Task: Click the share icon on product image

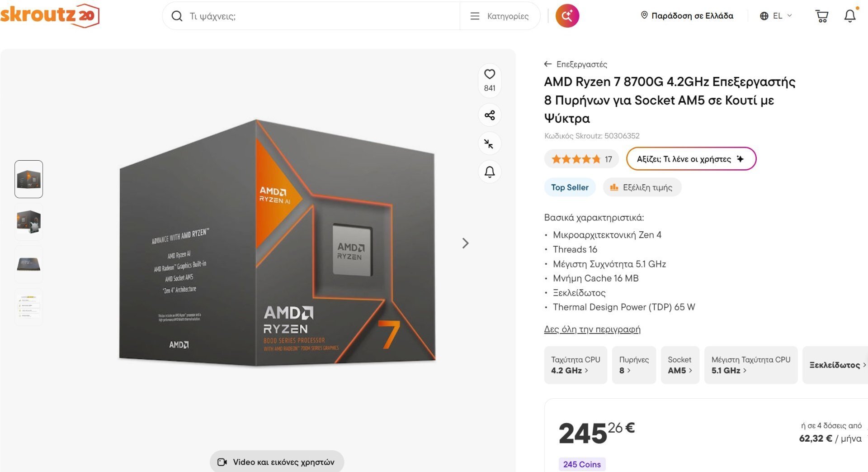Action: tap(490, 115)
